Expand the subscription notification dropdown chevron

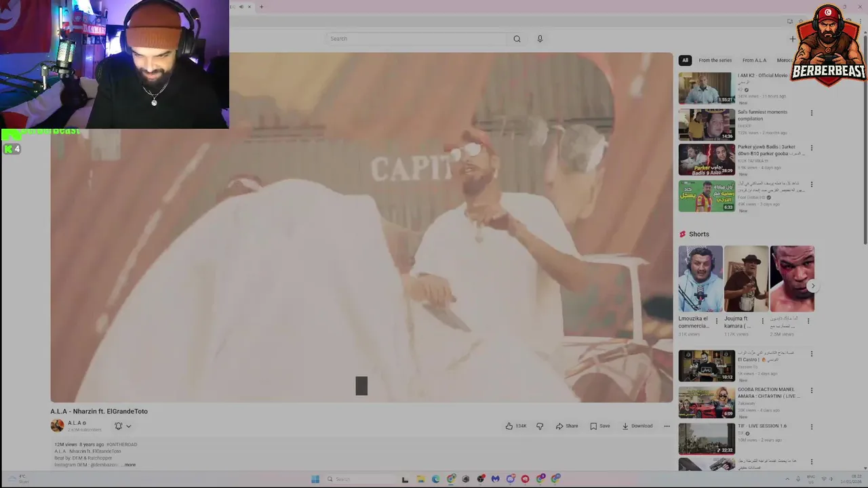pos(128,426)
